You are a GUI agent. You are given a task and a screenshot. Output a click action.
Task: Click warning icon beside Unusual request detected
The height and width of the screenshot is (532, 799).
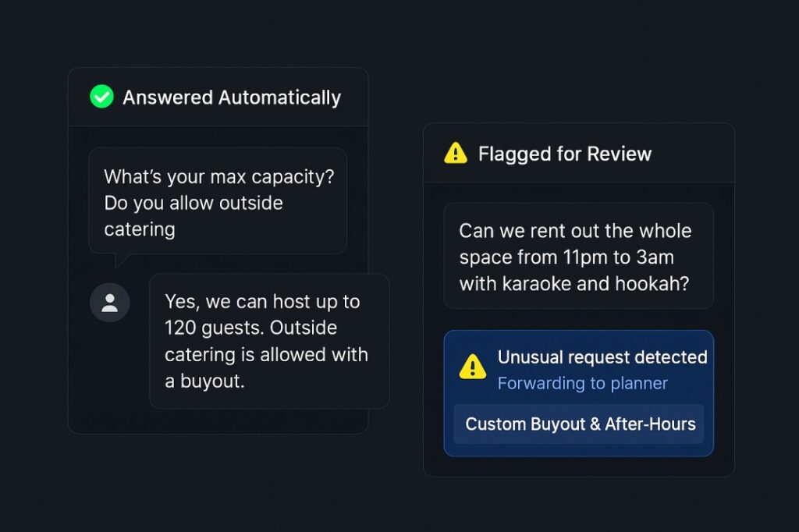coord(473,366)
